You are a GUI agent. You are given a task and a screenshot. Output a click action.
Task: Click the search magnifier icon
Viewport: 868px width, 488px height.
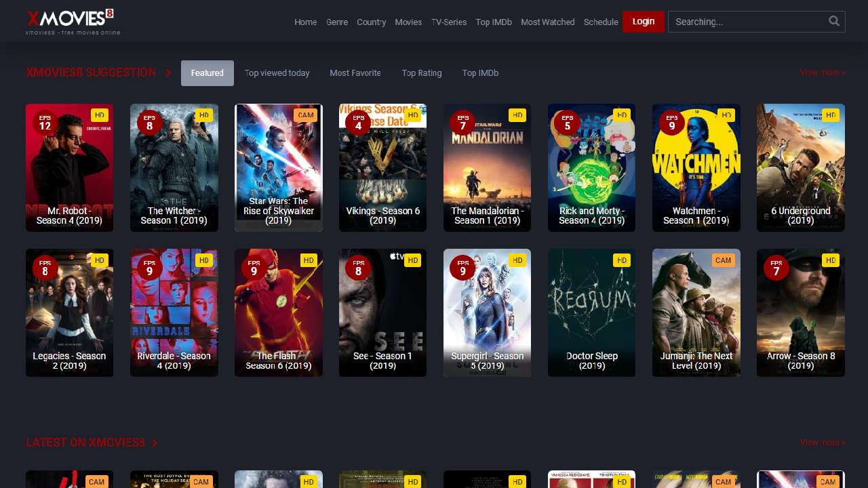(834, 22)
